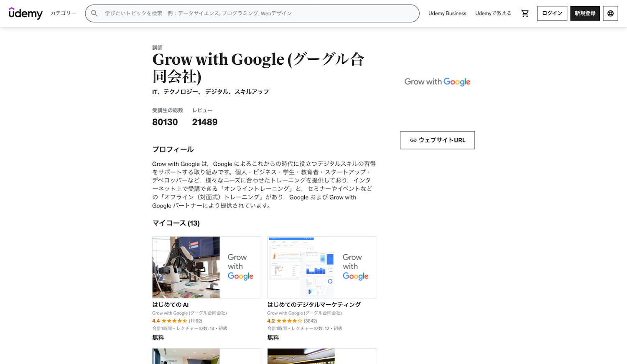Open Udemy Business link
Image resolution: width=627 pixels, height=364 pixels.
tap(447, 13)
